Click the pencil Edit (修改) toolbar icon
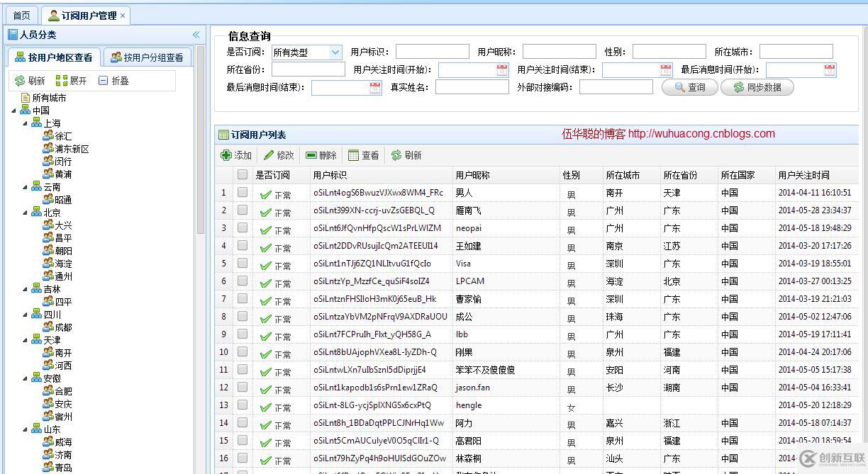868x474 pixels. pos(269,155)
